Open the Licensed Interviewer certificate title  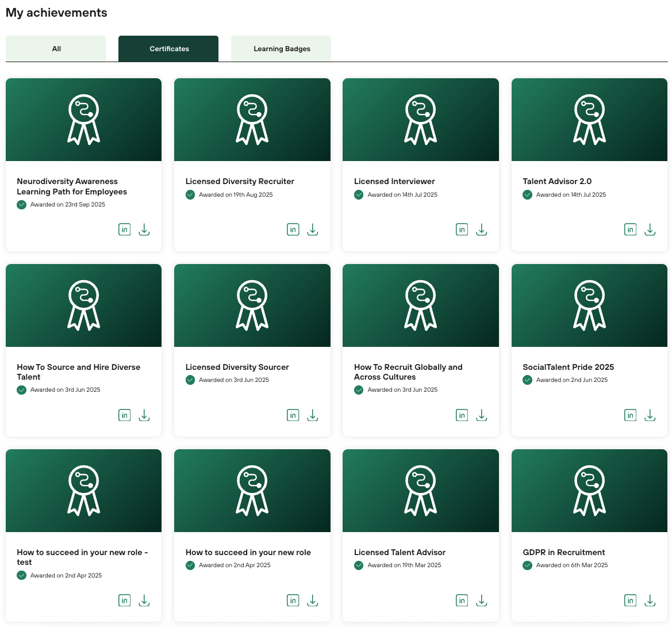pos(394,181)
